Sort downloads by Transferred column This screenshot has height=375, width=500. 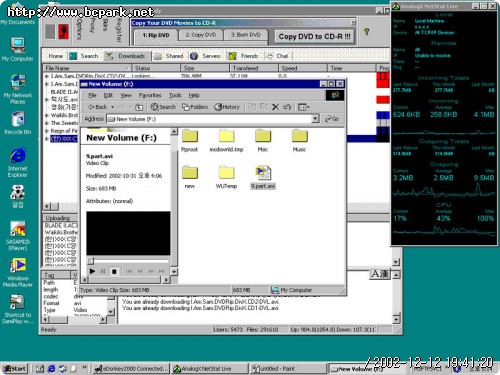pyautogui.click(x=254, y=68)
